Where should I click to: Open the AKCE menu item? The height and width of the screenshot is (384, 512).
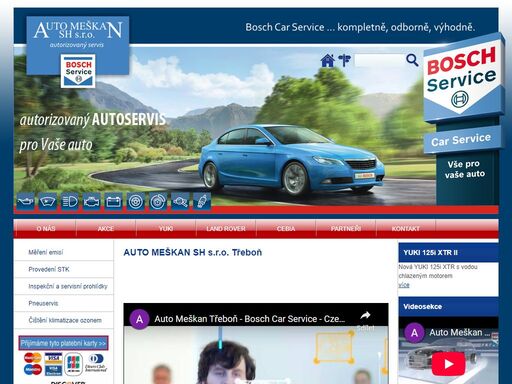tap(106, 229)
